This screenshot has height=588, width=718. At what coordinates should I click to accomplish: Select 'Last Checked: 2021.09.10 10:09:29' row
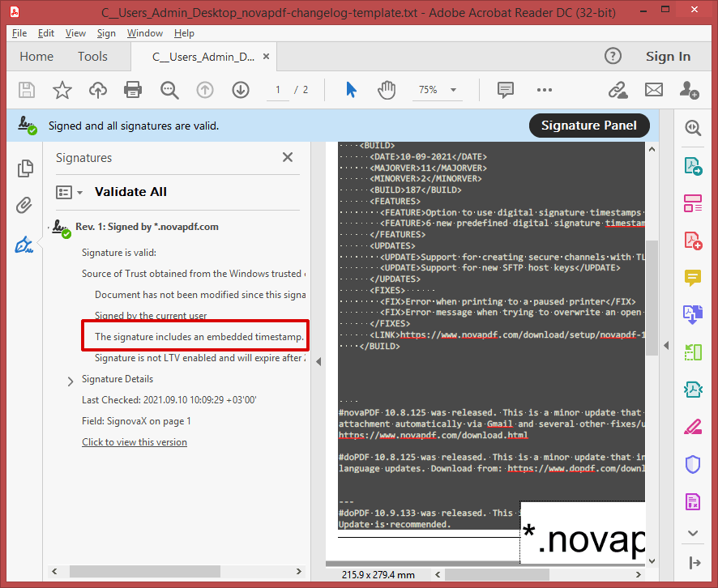pyautogui.click(x=169, y=400)
